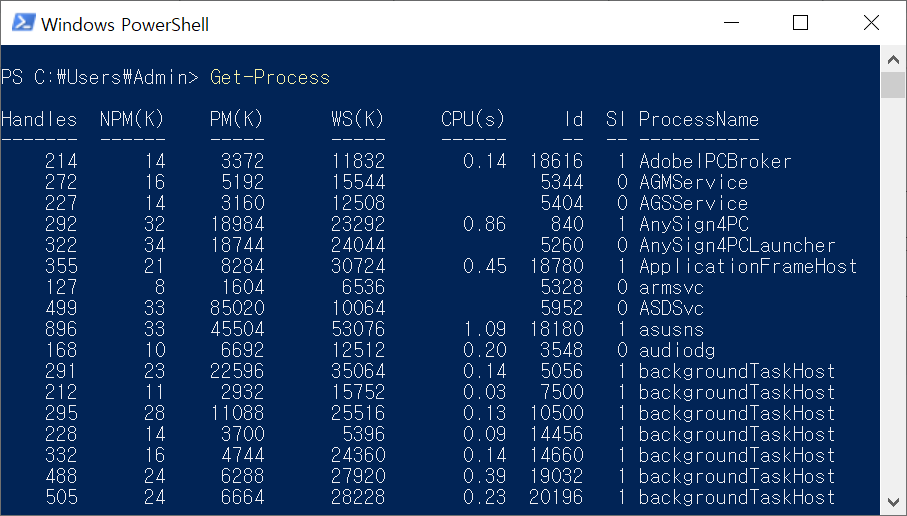Click the PM(K) value 45504
The image size is (907, 516).
pos(237,330)
